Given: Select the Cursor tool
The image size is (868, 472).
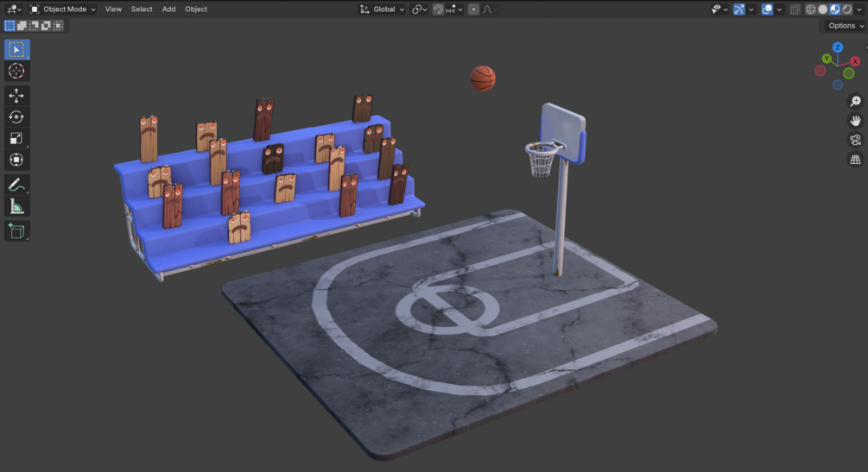Looking at the screenshot, I should click(x=16, y=71).
